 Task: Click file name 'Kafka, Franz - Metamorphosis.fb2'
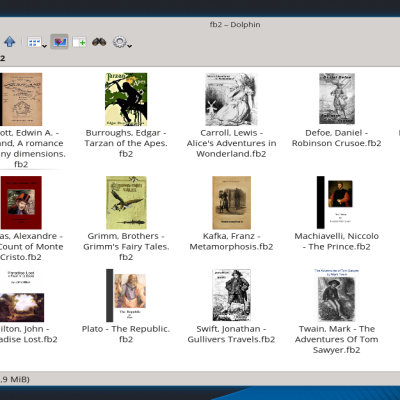click(x=231, y=241)
